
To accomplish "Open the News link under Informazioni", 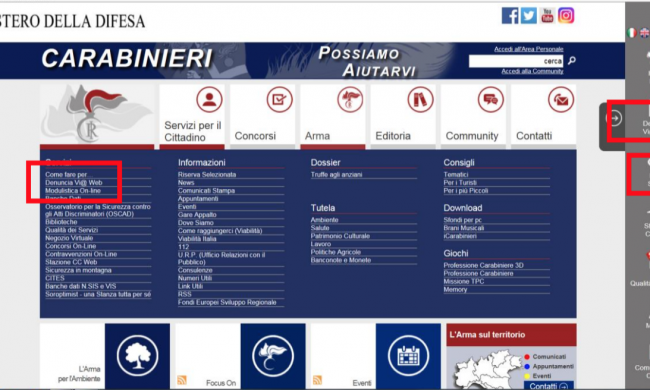I will (x=186, y=182).
